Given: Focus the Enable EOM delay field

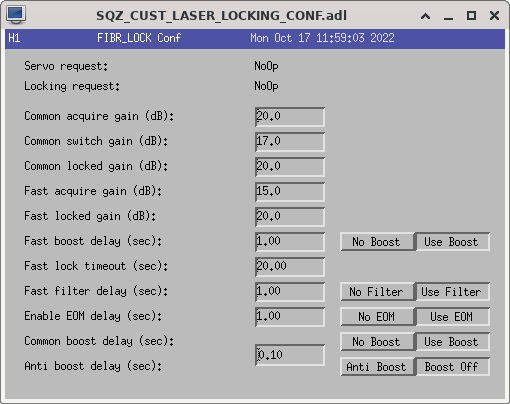Looking at the screenshot, I should click(x=290, y=317).
